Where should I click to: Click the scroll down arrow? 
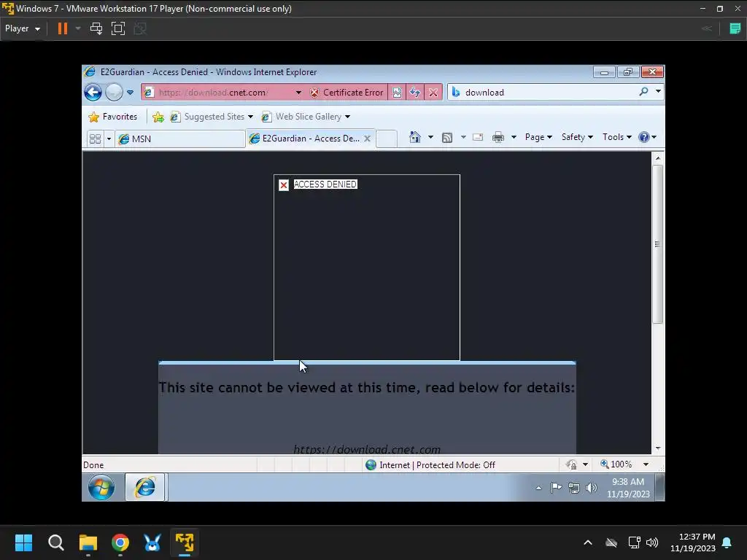(658, 448)
